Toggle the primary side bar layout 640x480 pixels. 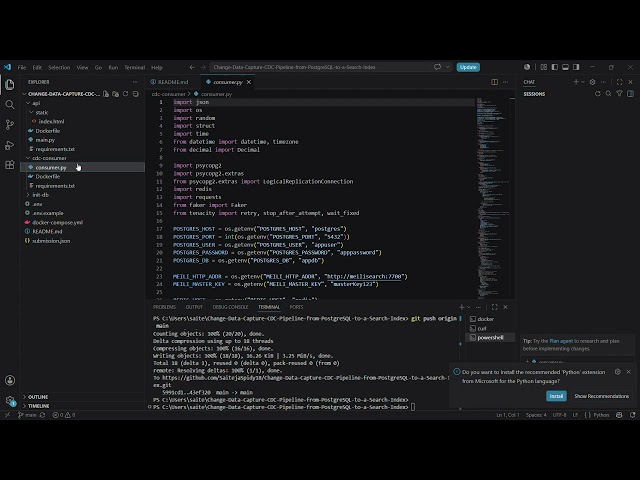point(555,67)
